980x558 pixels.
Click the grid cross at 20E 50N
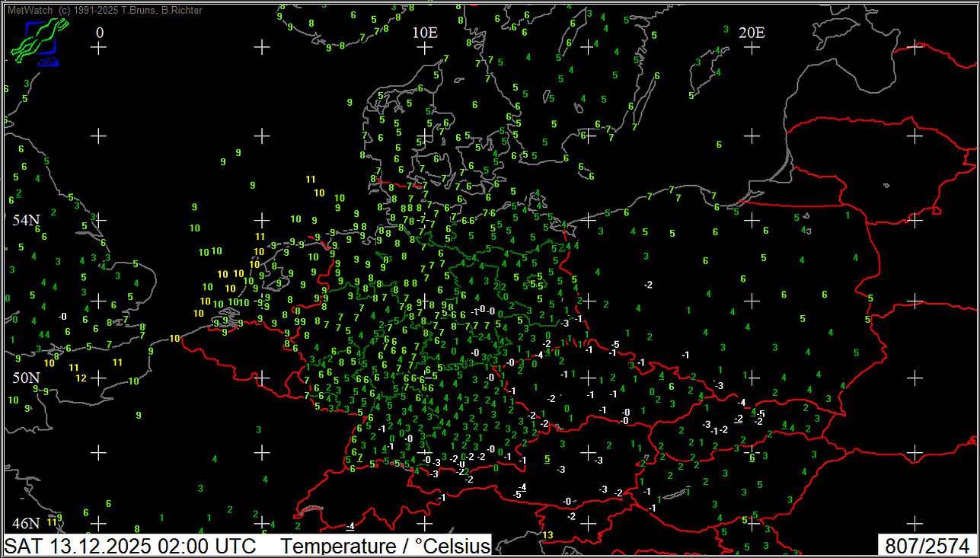752,378
